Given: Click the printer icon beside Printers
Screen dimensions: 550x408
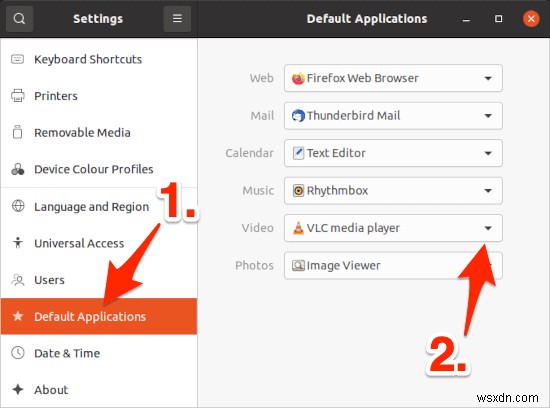Looking at the screenshot, I should pos(18,95).
